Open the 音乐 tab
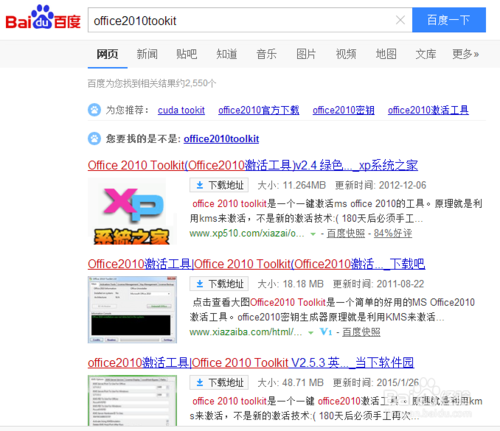This screenshot has height=431, width=500. coord(266,54)
